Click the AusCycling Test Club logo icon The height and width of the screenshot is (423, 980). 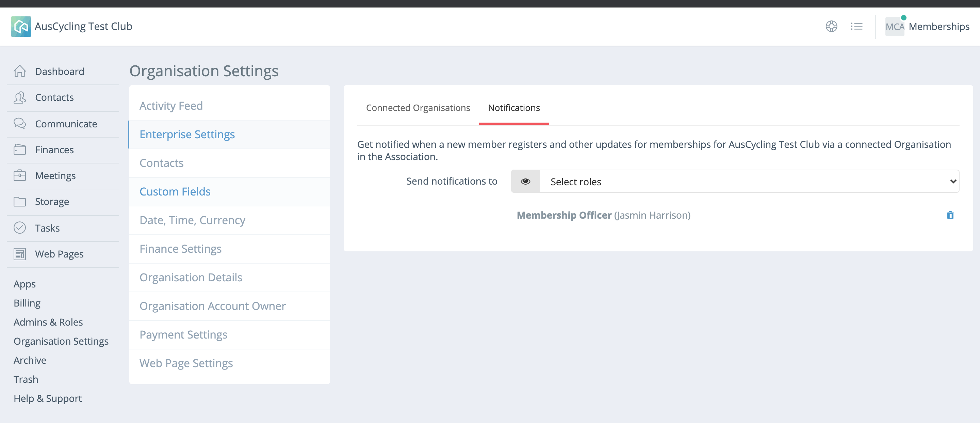pyautogui.click(x=21, y=26)
